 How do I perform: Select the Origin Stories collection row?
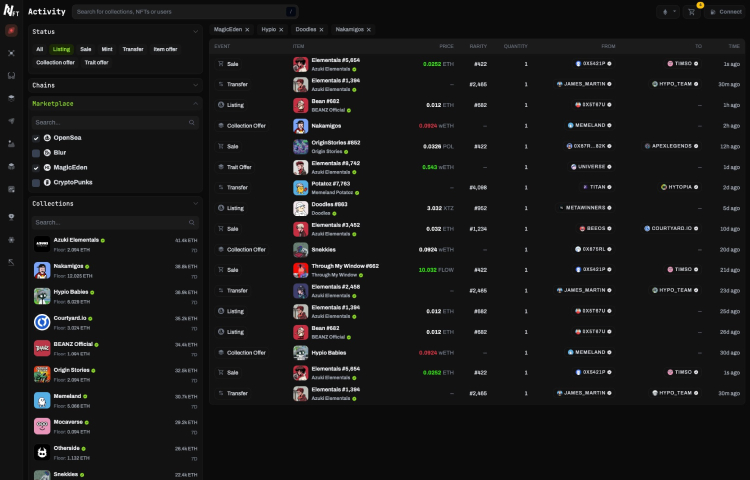(115, 374)
